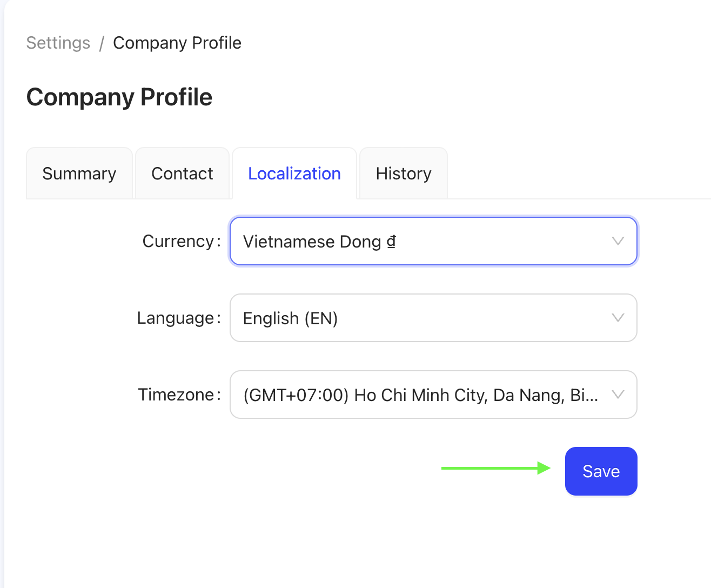Click the Language field label

(176, 318)
